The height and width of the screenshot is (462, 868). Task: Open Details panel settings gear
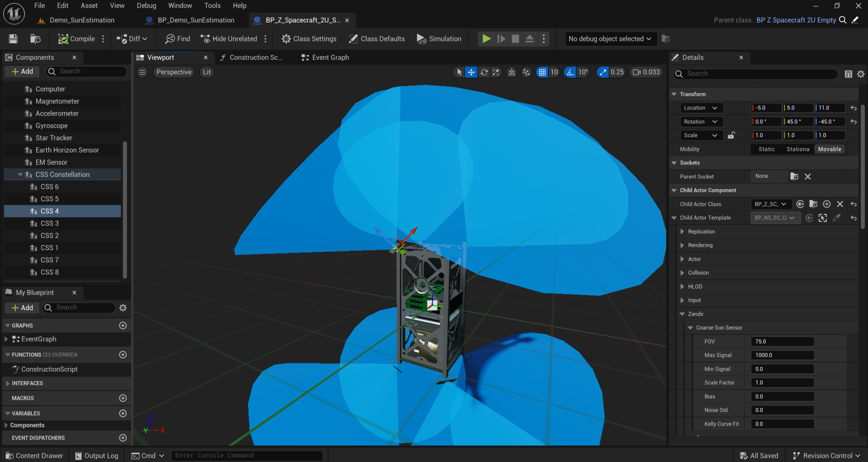861,74
